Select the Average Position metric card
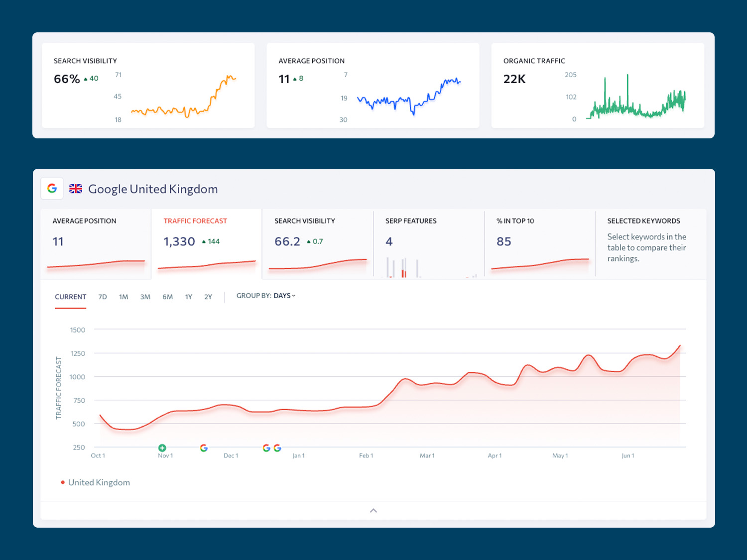747x560 pixels. point(96,244)
